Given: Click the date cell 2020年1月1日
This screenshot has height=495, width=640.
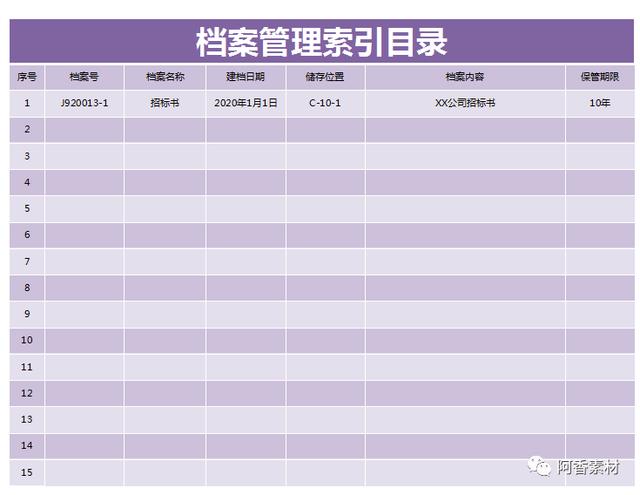Looking at the screenshot, I should [246, 103].
